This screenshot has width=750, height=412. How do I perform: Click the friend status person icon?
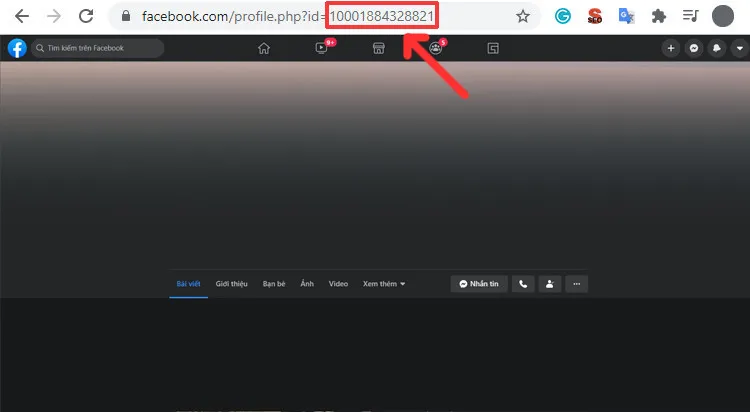(549, 284)
